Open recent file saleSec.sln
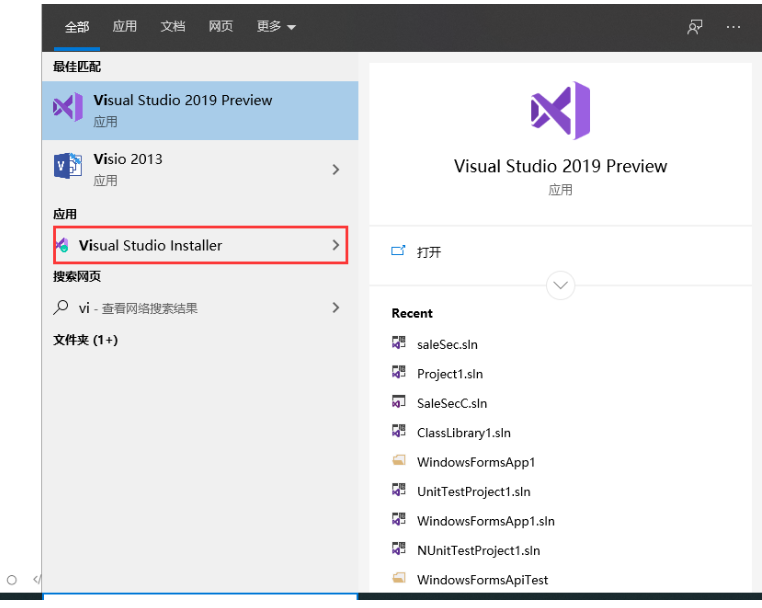762x608 pixels. pos(447,345)
